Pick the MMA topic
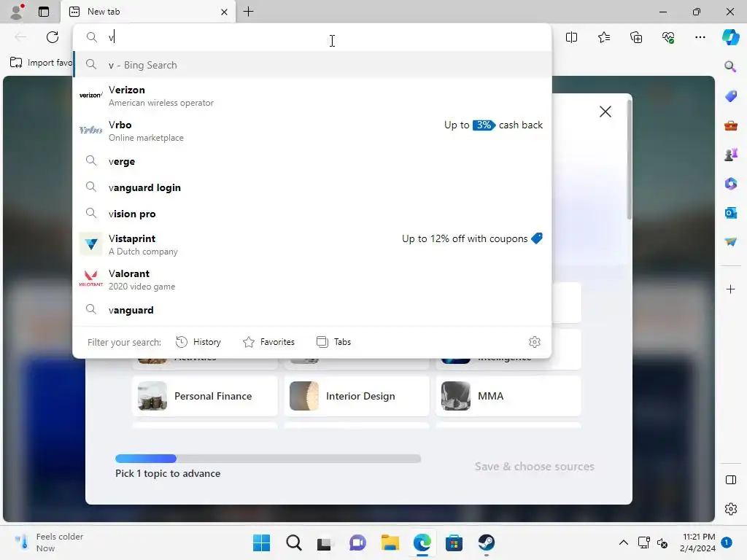This screenshot has width=747, height=560. [x=508, y=396]
